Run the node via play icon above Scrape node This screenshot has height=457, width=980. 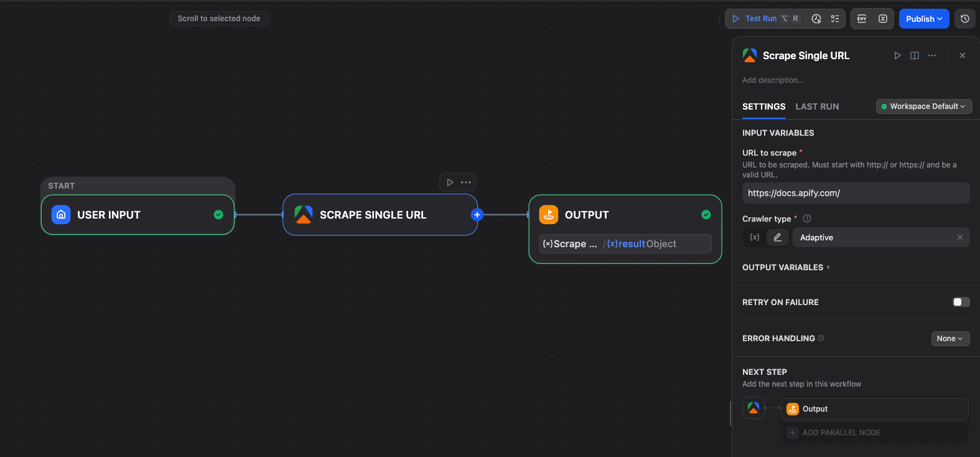[450, 182]
